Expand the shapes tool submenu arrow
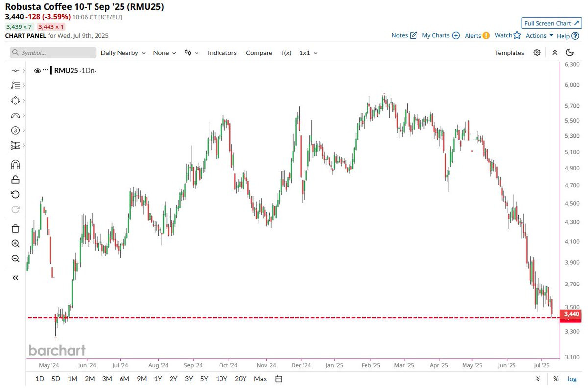This screenshot has height=388, width=588. pyautogui.click(x=24, y=101)
